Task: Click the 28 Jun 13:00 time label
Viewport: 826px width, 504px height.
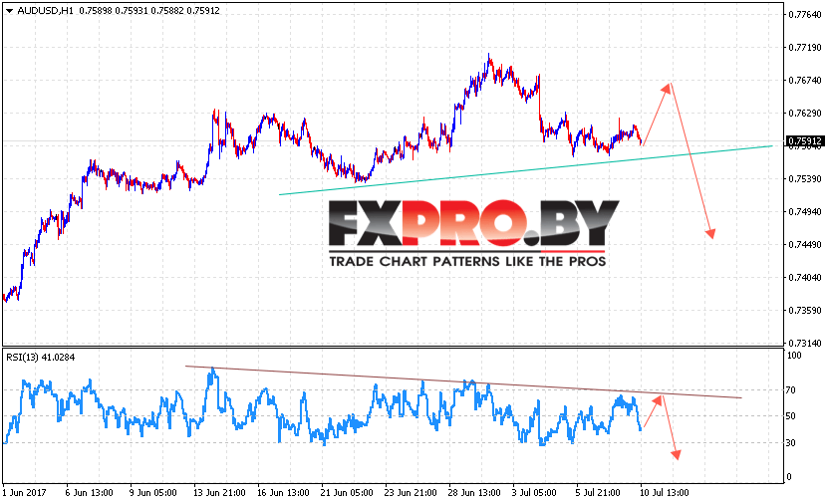Action: (x=474, y=493)
